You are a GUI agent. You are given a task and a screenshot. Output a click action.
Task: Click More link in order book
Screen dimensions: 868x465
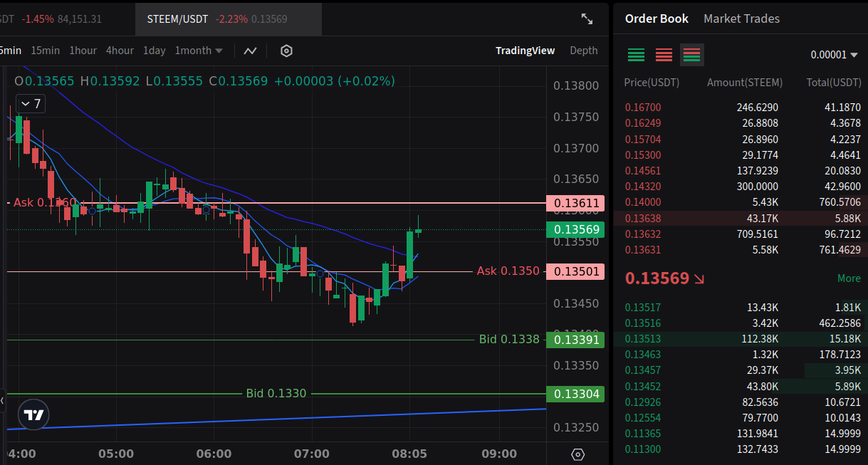click(849, 278)
